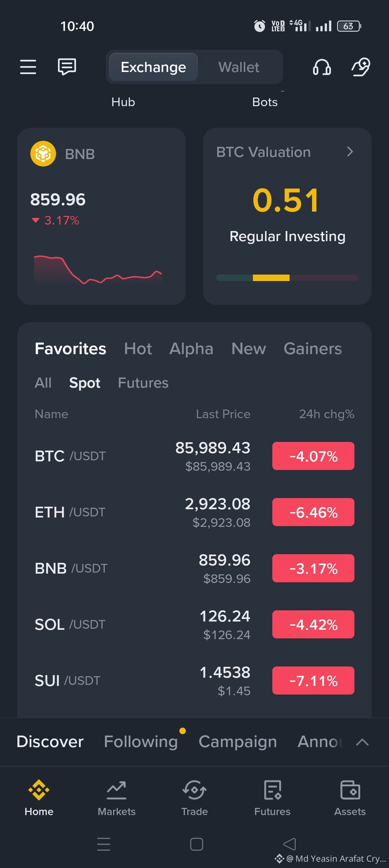This screenshot has height=868, width=389.
Task: Tap the yellow BNB coin icon
Action: [43, 154]
